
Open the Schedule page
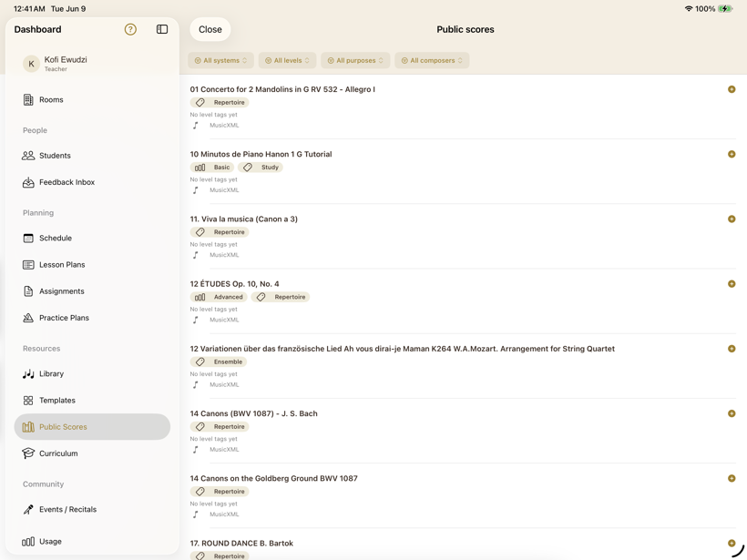click(92, 238)
